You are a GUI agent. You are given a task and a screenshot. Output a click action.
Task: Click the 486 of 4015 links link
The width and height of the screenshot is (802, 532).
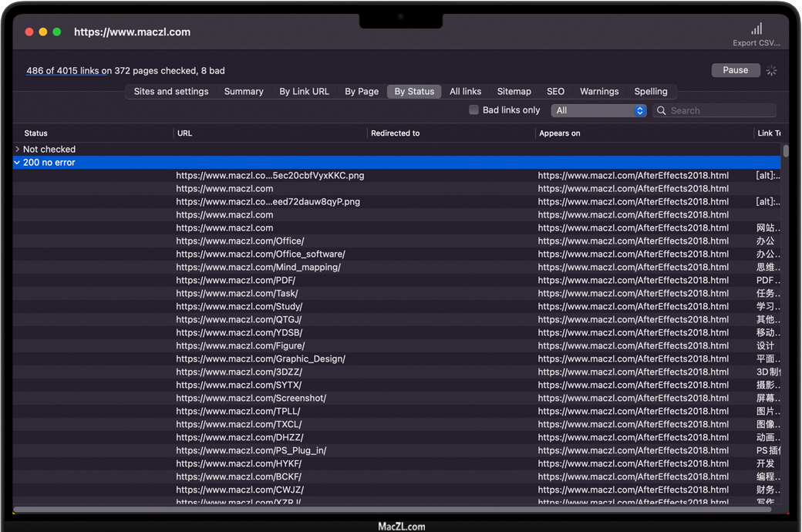[x=62, y=71]
